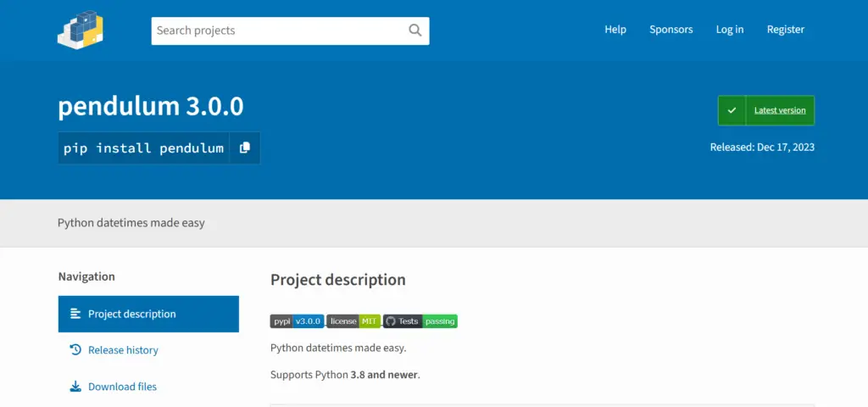Click the Release history clock icon
This screenshot has width=868, height=407.
pos(75,350)
